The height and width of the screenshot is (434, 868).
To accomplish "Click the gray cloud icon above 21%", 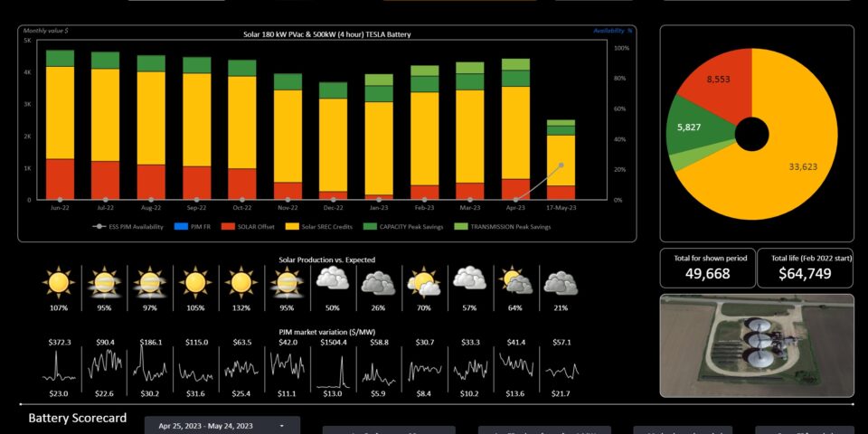I will pos(561,282).
